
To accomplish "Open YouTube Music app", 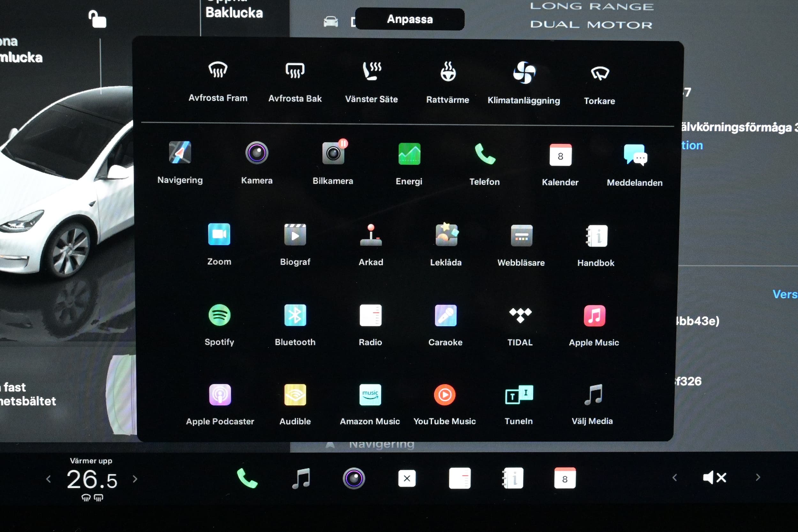I will 444,395.
